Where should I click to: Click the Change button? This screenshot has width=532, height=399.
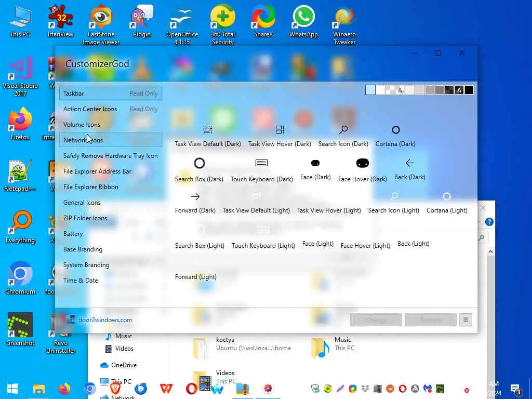tap(376, 320)
